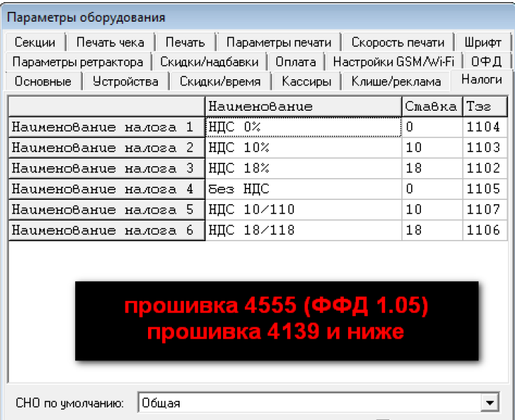
Task: Go to the Скорость печати tab
Action: pyautogui.click(x=397, y=42)
